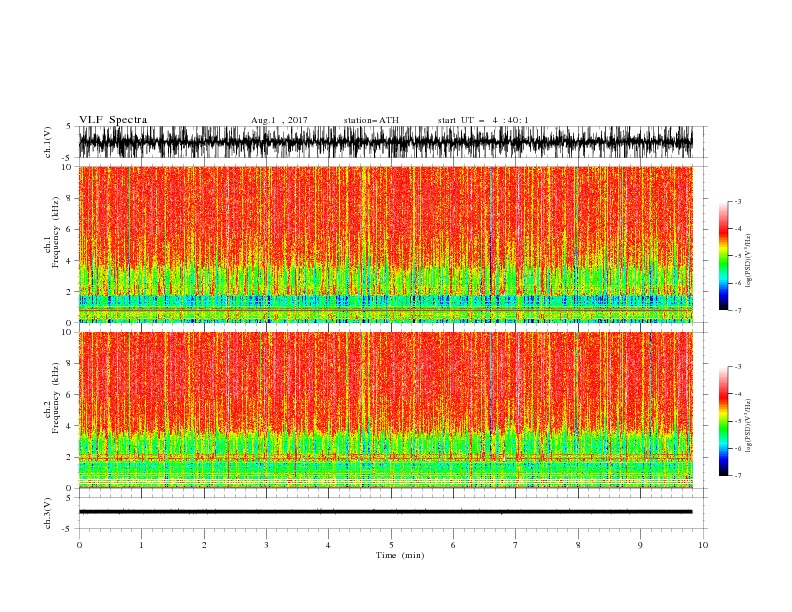Click time axis tick label "5"
The height and width of the screenshot is (612, 792).
pos(391,545)
